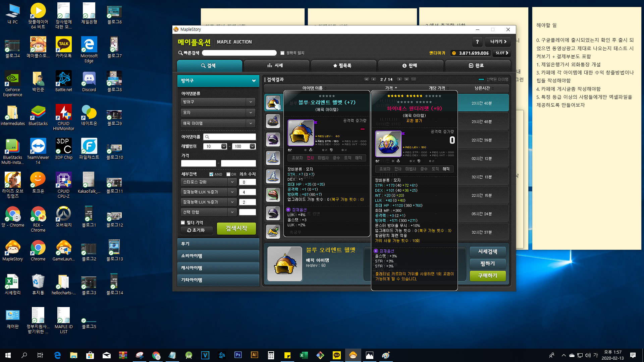Image resolution: width=644 pixels, height=362 pixels.
Task: Open BlueStacks desktop shortcut
Action: click(x=38, y=115)
